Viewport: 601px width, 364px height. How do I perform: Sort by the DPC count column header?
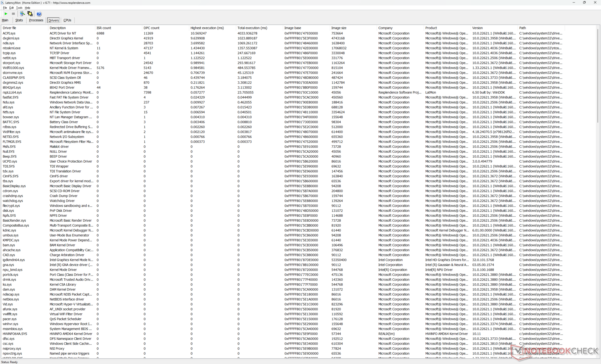point(166,28)
